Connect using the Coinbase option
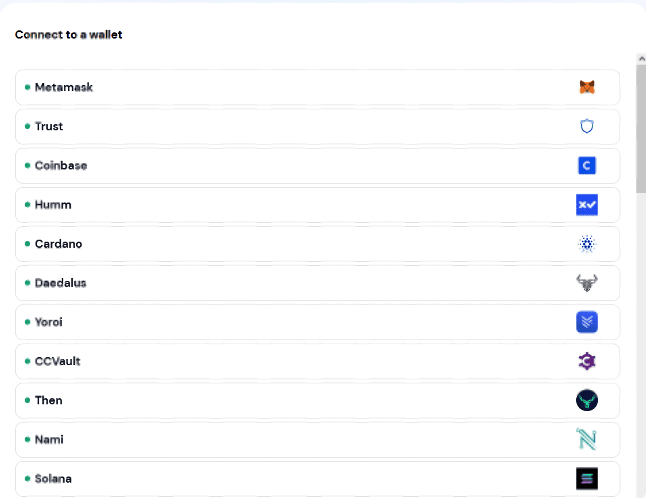This screenshot has height=498, width=646. tap(317, 166)
